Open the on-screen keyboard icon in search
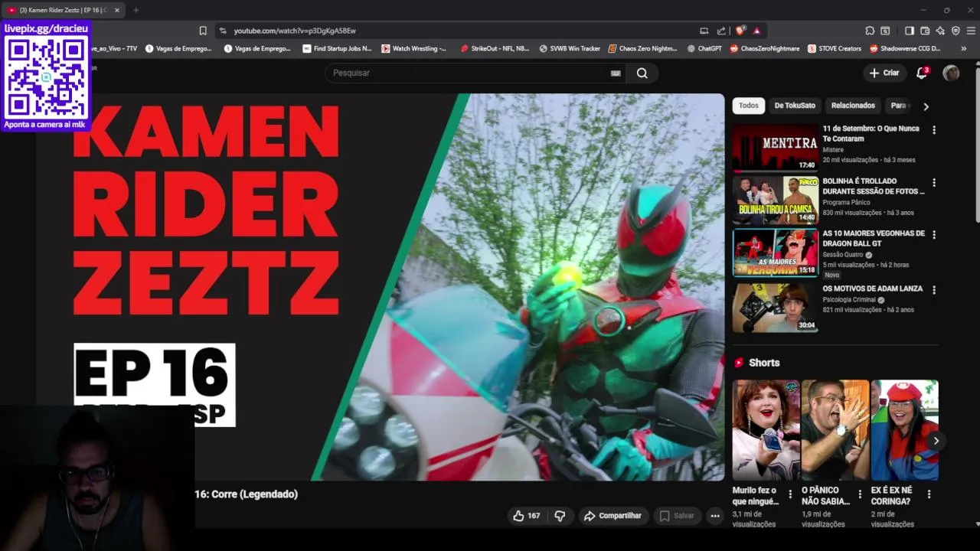Image resolution: width=980 pixels, height=551 pixels. click(616, 73)
